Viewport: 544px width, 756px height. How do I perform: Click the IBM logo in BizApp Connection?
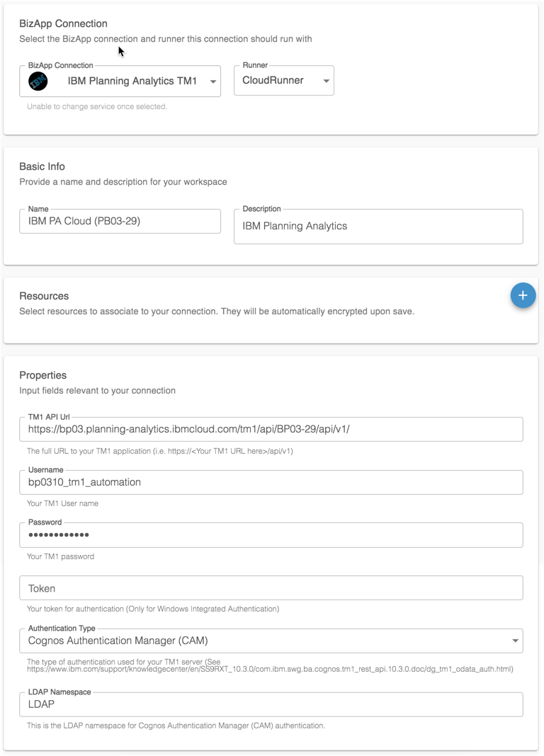38,81
